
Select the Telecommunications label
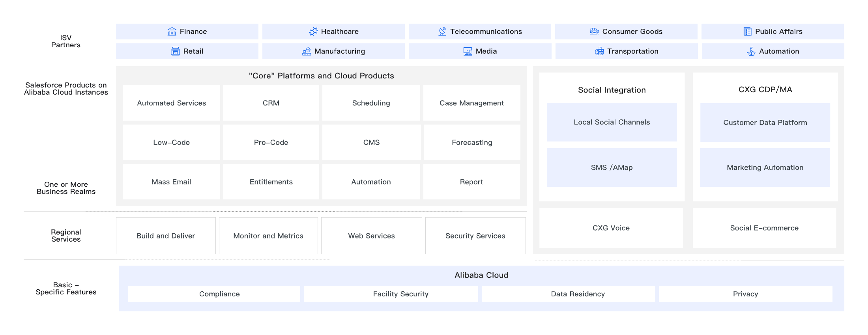point(486,32)
